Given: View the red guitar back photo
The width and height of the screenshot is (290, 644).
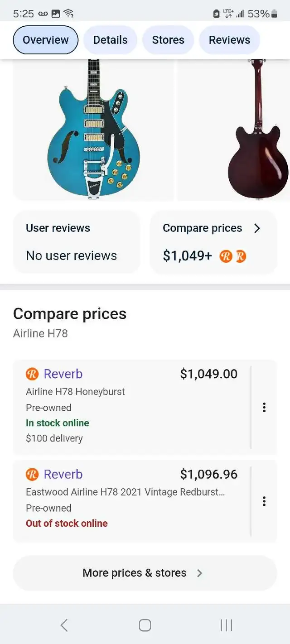Looking at the screenshot, I should click(x=257, y=129).
